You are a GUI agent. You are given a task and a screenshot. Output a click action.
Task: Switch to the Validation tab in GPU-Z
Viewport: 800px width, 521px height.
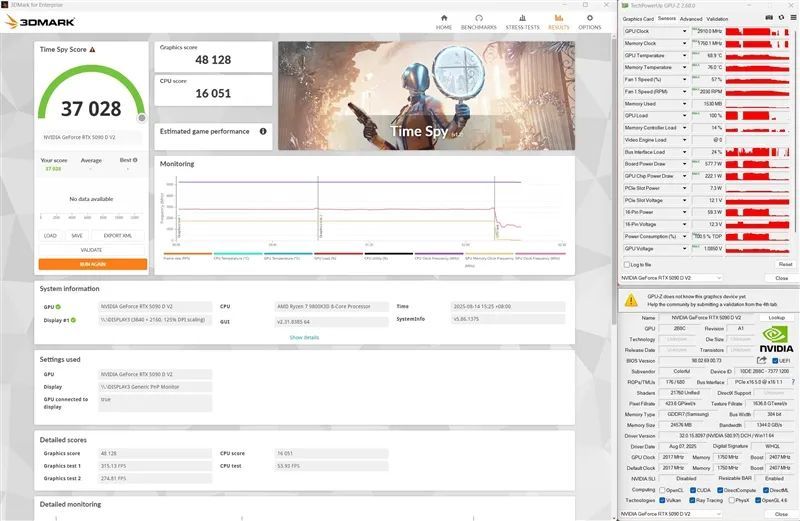(x=717, y=19)
